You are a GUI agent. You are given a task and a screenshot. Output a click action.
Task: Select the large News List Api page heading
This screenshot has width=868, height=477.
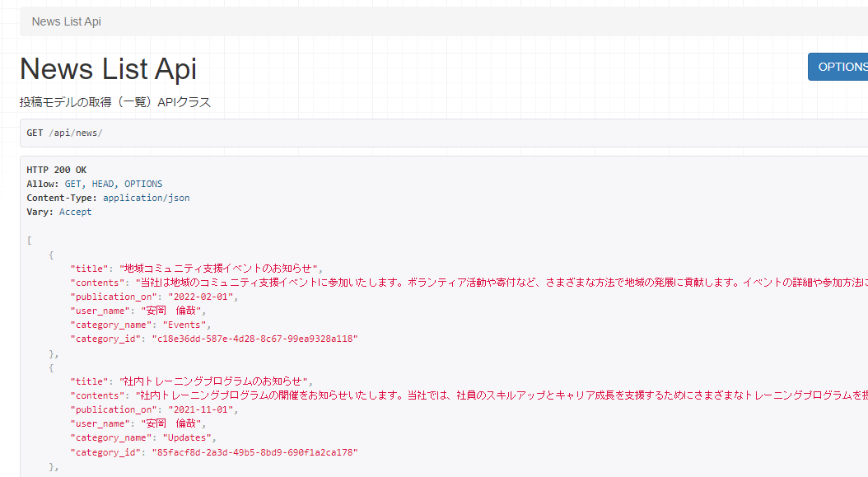[108, 68]
